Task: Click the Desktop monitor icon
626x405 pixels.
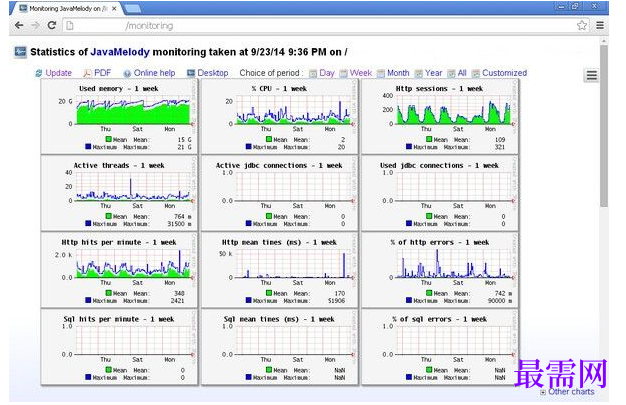Action: (191, 73)
